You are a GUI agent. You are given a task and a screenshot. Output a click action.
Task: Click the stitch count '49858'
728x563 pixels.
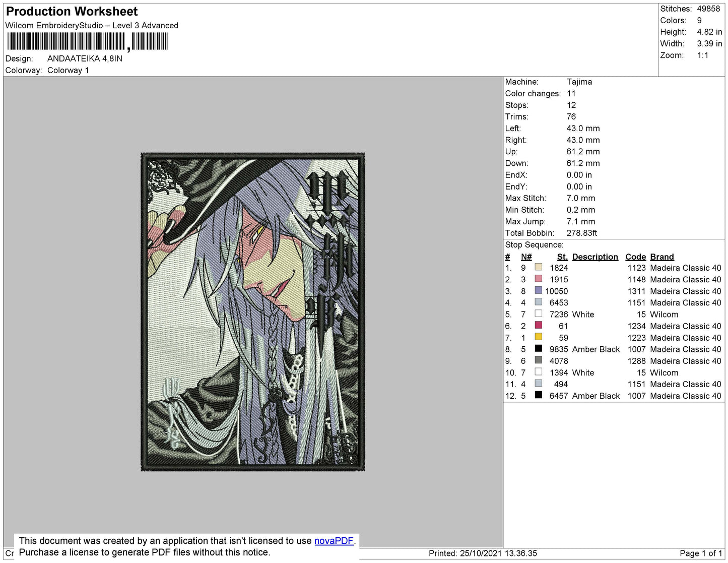pyautogui.click(x=708, y=9)
